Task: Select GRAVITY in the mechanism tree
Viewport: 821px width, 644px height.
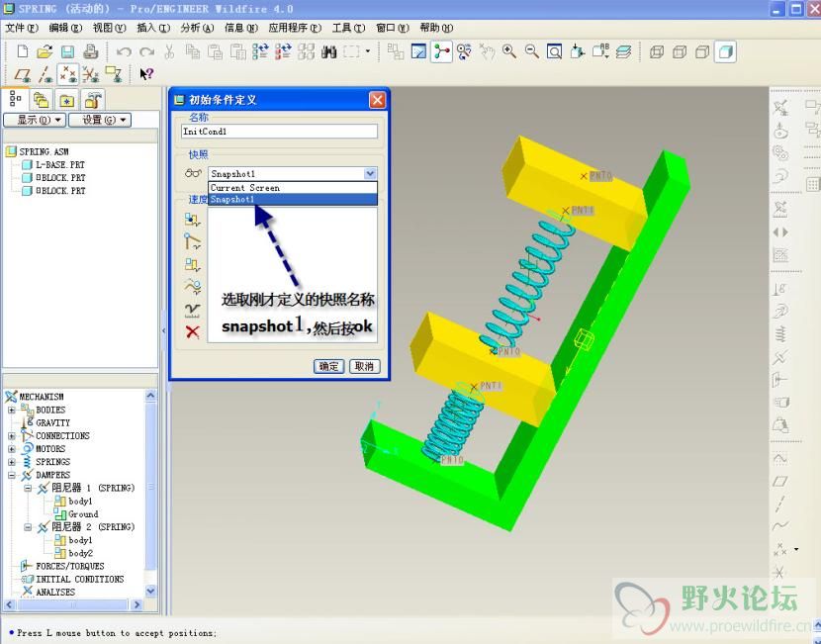Action: click(52, 422)
